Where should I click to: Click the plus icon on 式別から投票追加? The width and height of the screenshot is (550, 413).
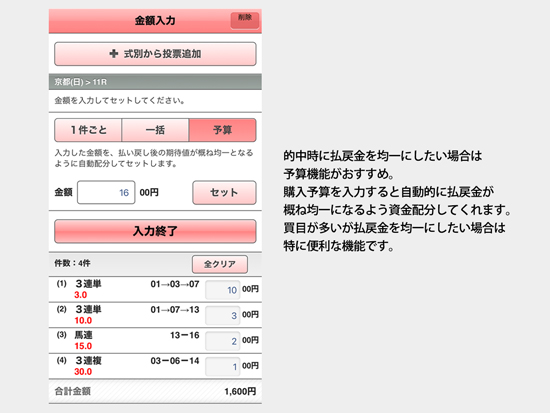(114, 54)
